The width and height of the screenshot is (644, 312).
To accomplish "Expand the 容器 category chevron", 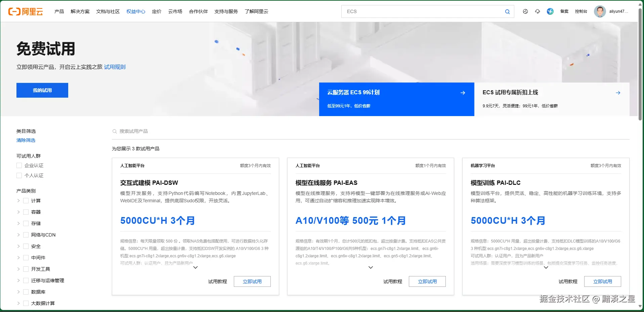I will pyautogui.click(x=18, y=212).
